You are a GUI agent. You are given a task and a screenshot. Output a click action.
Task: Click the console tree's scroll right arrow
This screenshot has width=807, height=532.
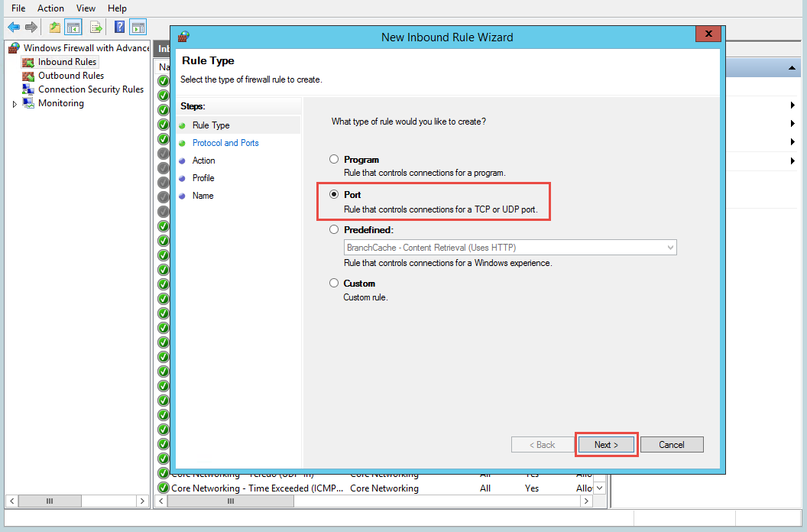coord(142,501)
